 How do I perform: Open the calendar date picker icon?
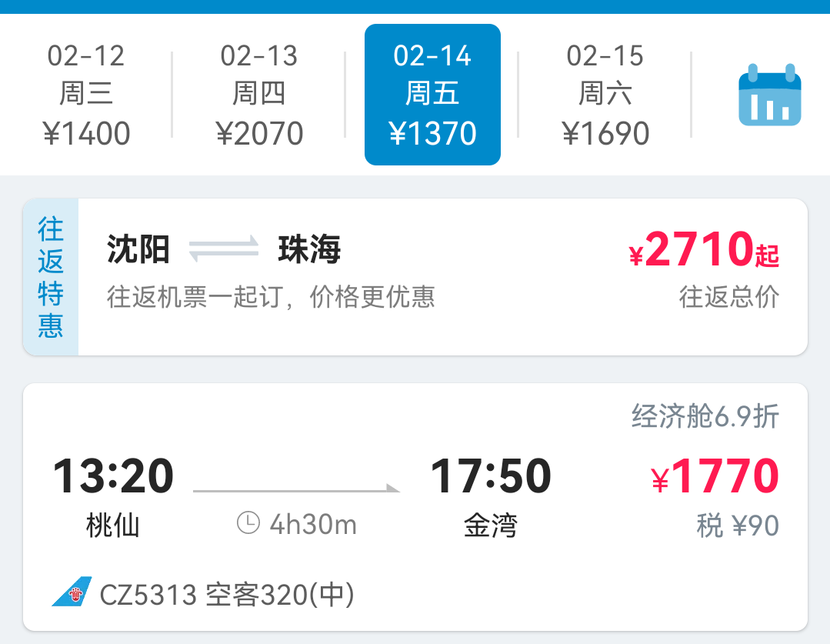770,95
